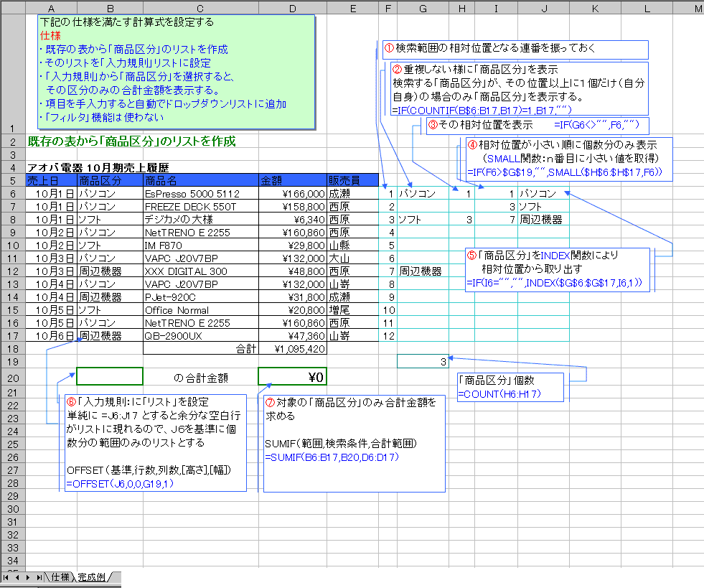Click heading 既存の表から「商品区分」のリストを作成
704x588 pixels.
click(131, 141)
